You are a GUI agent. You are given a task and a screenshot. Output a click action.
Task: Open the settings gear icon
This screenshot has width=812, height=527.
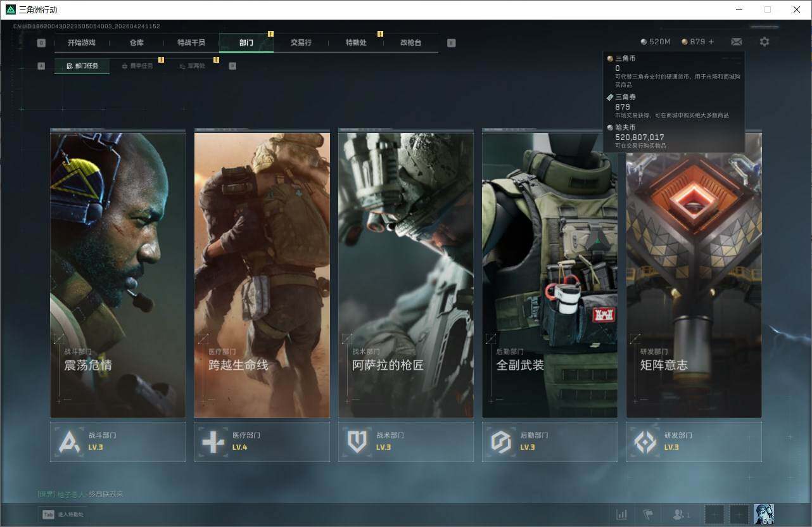[x=764, y=42]
